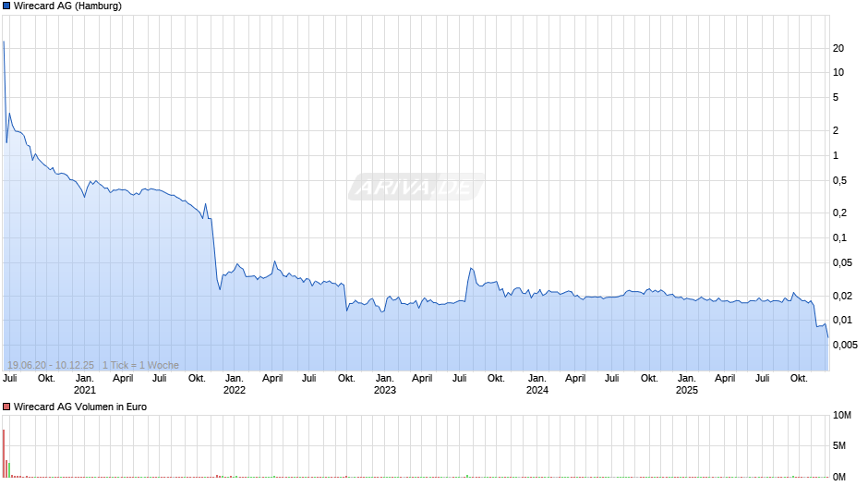Viewport: 868px width, 486px height.
Task: Click the 'Jan. 2024' time axis label
Action: (x=537, y=384)
